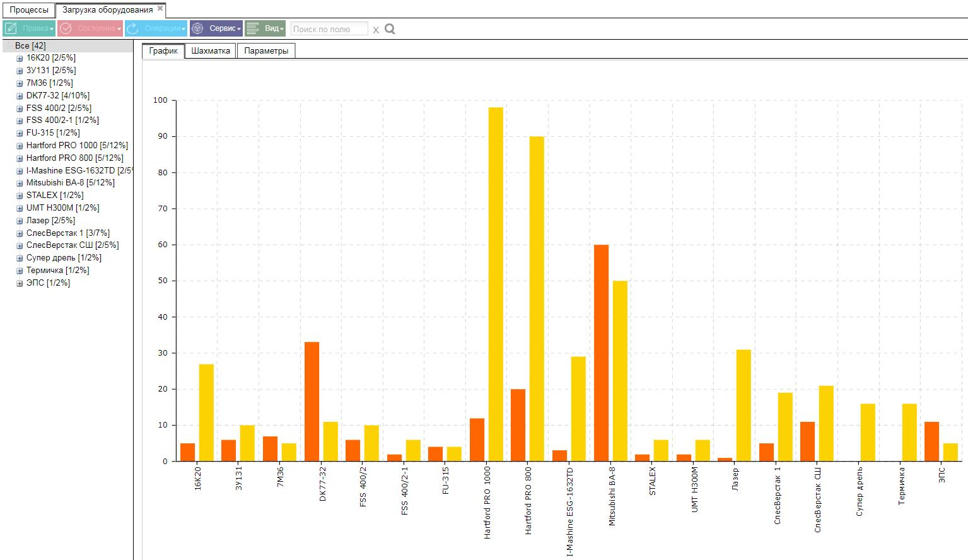
Task: Switch to the Шахматка tab
Action: click(211, 50)
